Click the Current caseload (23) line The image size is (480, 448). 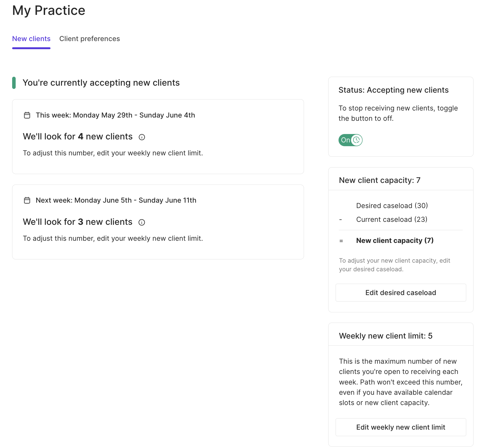(x=391, y=219)
